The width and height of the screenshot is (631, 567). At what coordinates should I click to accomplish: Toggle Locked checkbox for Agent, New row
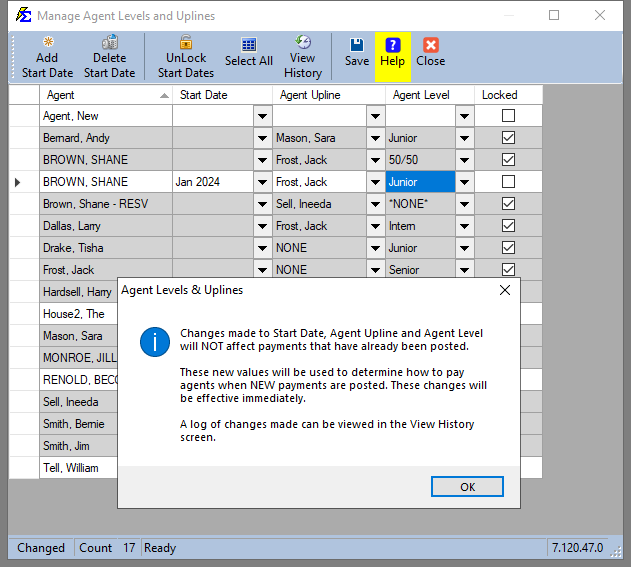point(508,116)
